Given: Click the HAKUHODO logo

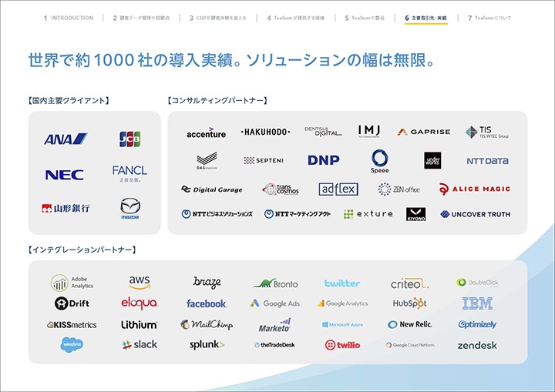Looking at the screenshot, I should (x=265, y=132).
